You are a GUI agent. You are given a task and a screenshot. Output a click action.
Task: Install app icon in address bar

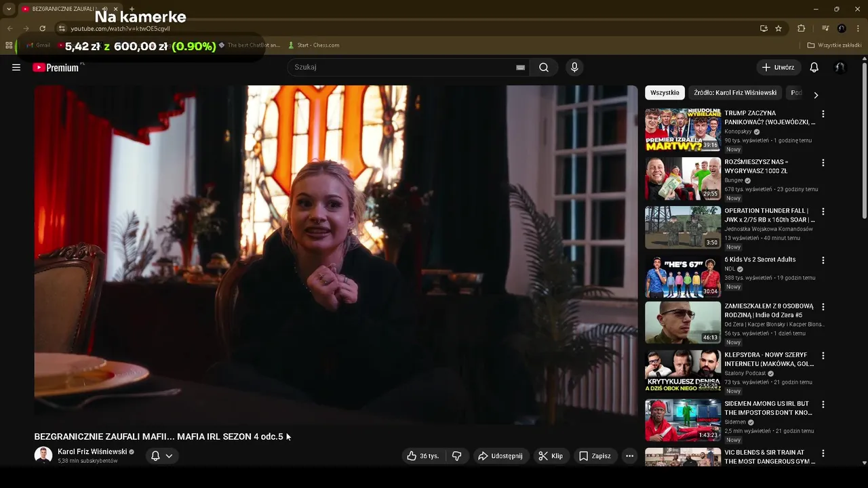[764, 28]
